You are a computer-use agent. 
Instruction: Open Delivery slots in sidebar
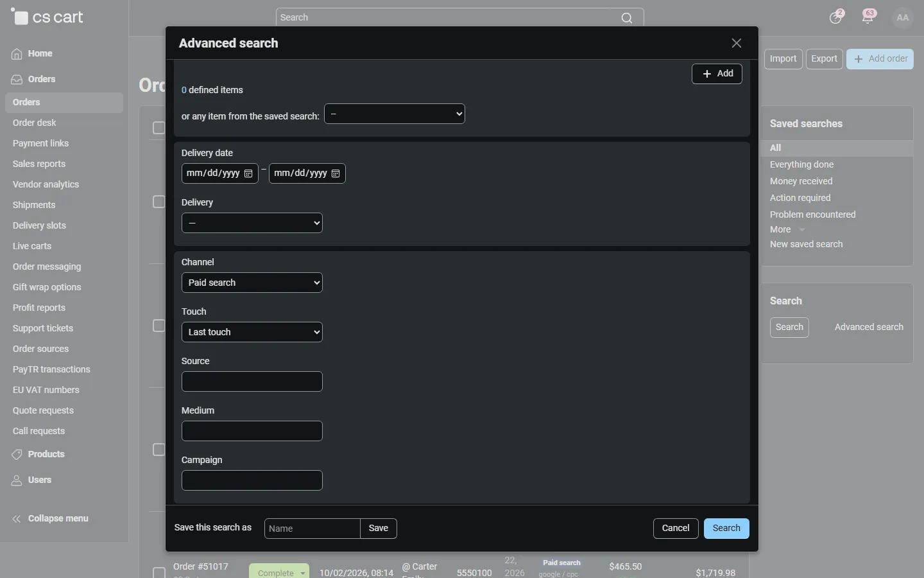click(39, 225)
